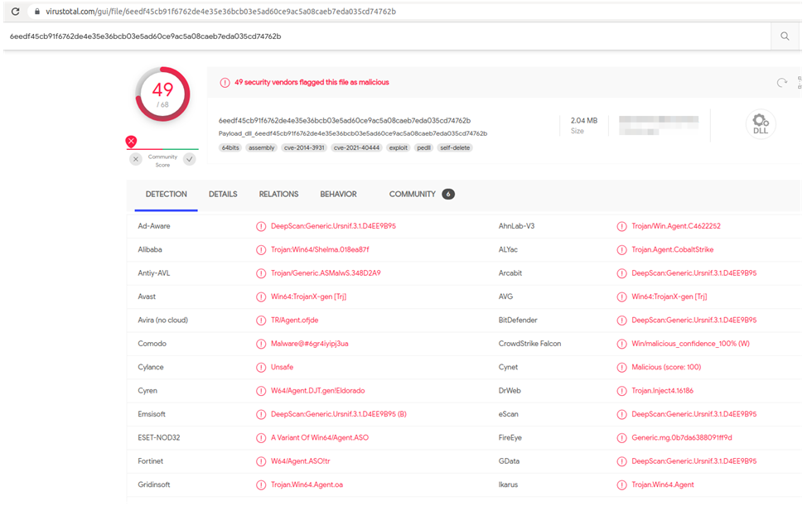
Task: Click the cve-2021-40444 tag
Action: (356, 147)
